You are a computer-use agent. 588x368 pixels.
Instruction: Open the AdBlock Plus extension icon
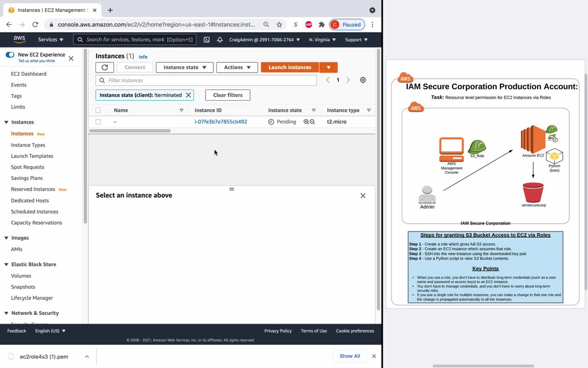(309, 25)
